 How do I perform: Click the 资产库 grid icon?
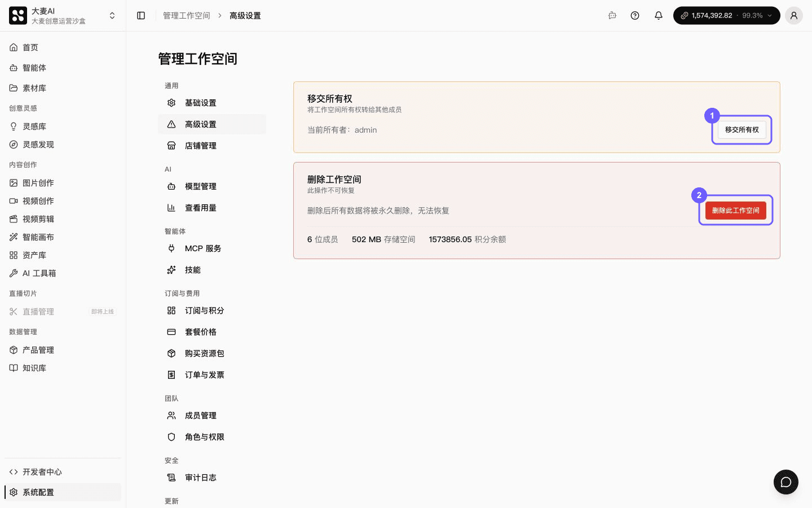[x=14, y=255]
